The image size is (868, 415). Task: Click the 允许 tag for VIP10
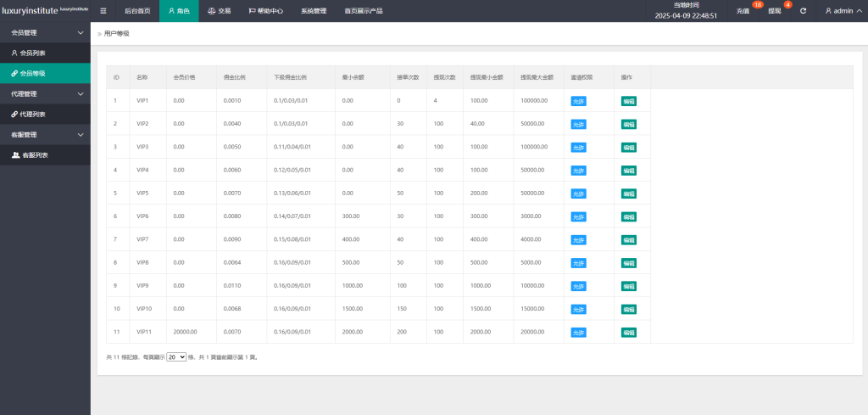[578, 309]
